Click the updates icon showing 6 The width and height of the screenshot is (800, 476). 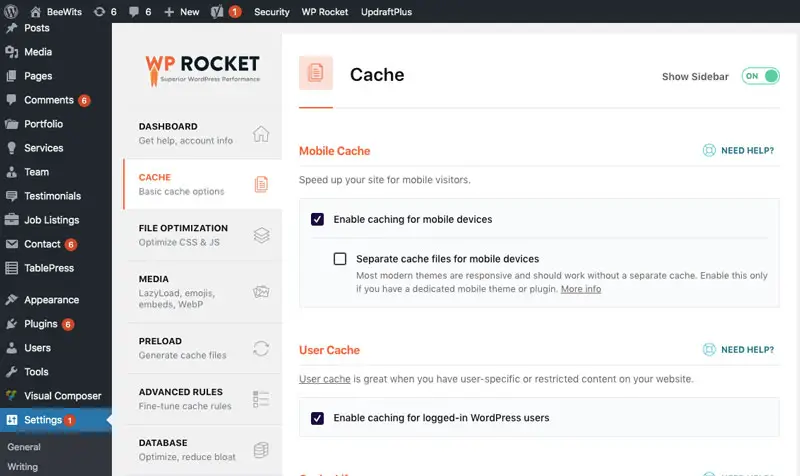pos(99,12)
